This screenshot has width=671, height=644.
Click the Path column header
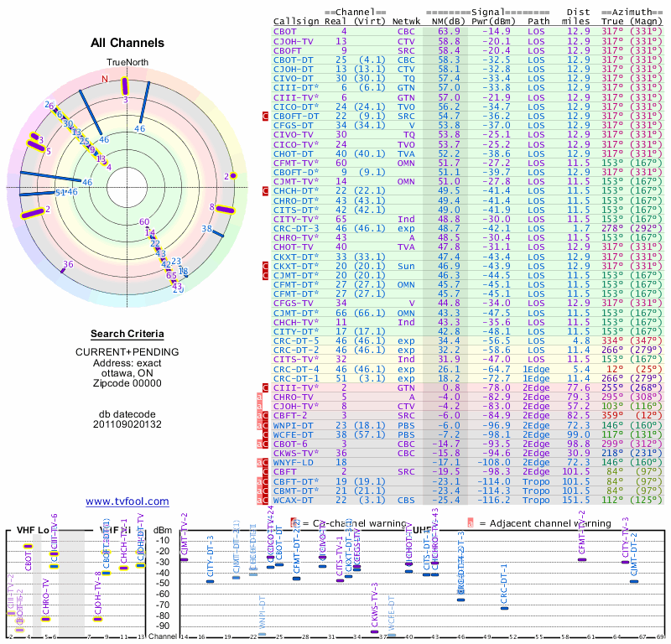click(538, 22)
